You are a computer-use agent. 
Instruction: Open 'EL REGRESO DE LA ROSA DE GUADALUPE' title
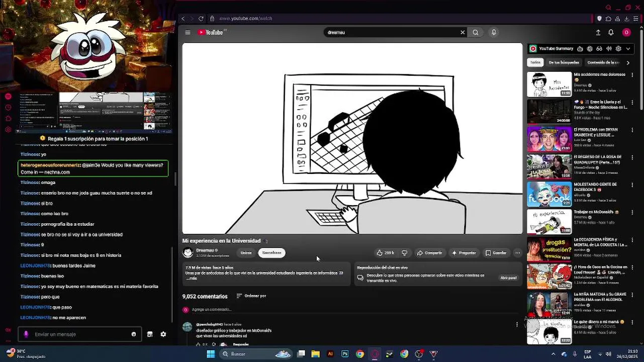pos(598,159)
